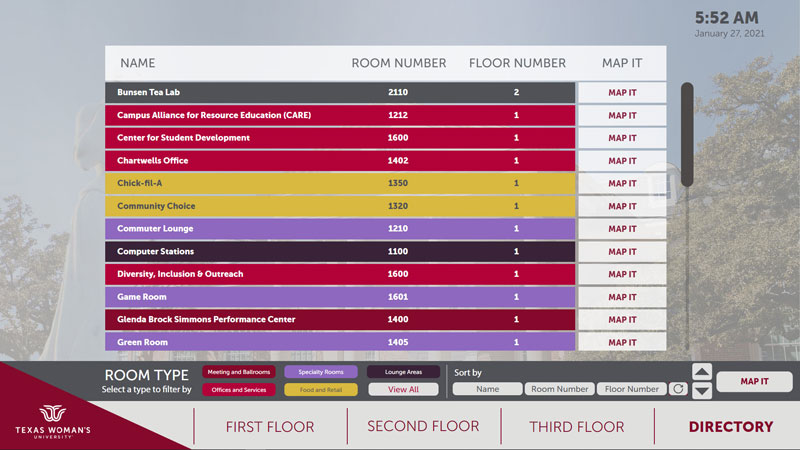800x450 pixels.
Task: Click the MAP IT button beside scroll arrows
Action: click(754, 382)
